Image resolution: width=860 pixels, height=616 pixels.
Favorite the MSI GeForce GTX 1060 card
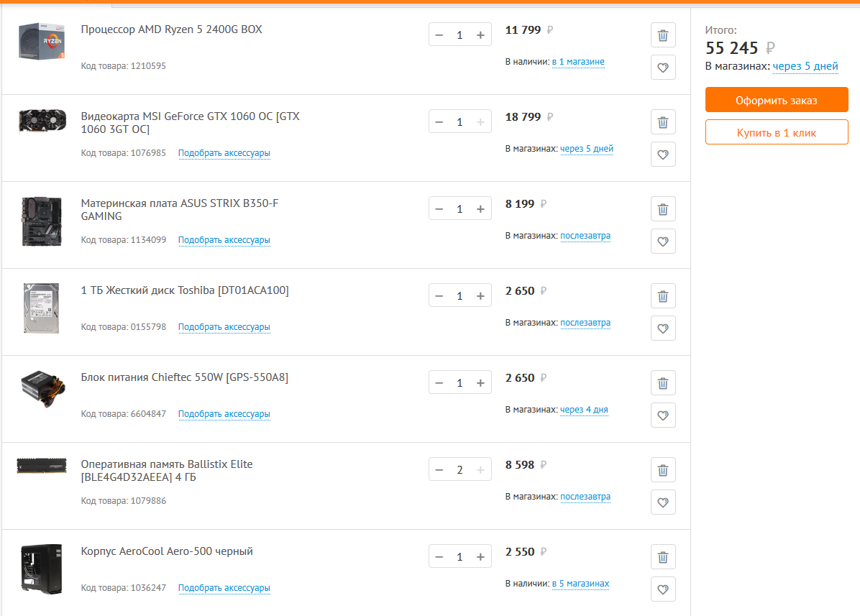662,155
